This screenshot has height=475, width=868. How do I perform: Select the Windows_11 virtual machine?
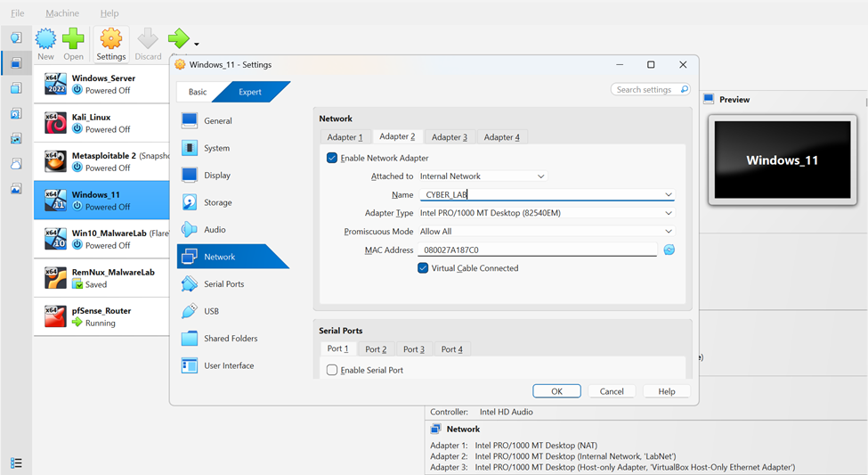pos(101,201)
